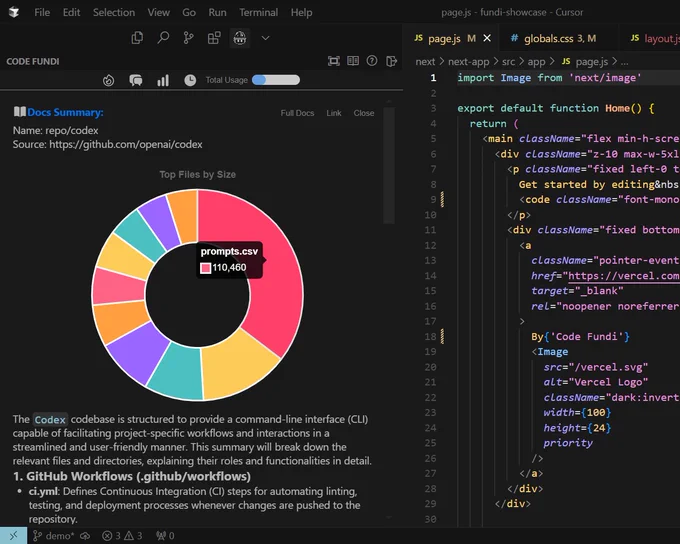The image size is (680, 544).
Task: Open the Explorer files view
Action: pos(137,38)
